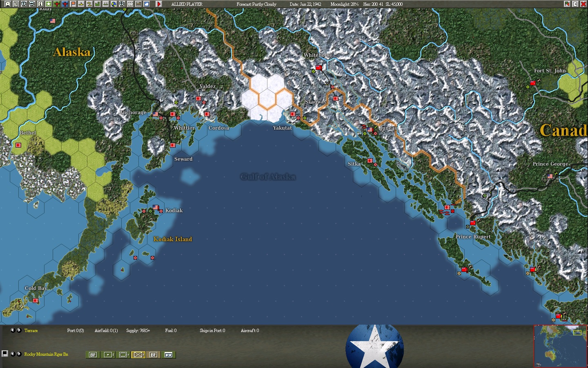588x368 pixels.
Task: Click the 'Airfield: 0(1)' value
Action: point(106,330)
